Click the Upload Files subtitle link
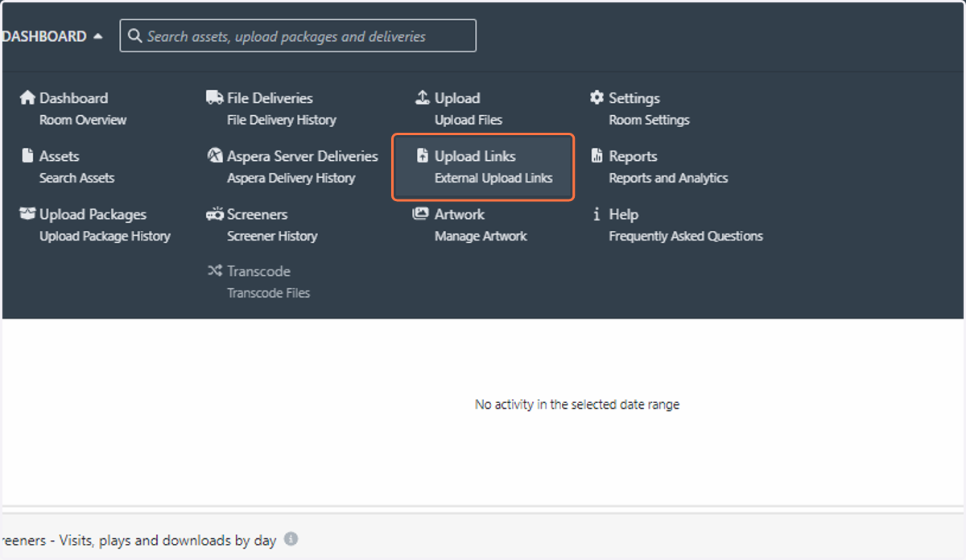Screen dimensions: 966x560 coord(469,120)
